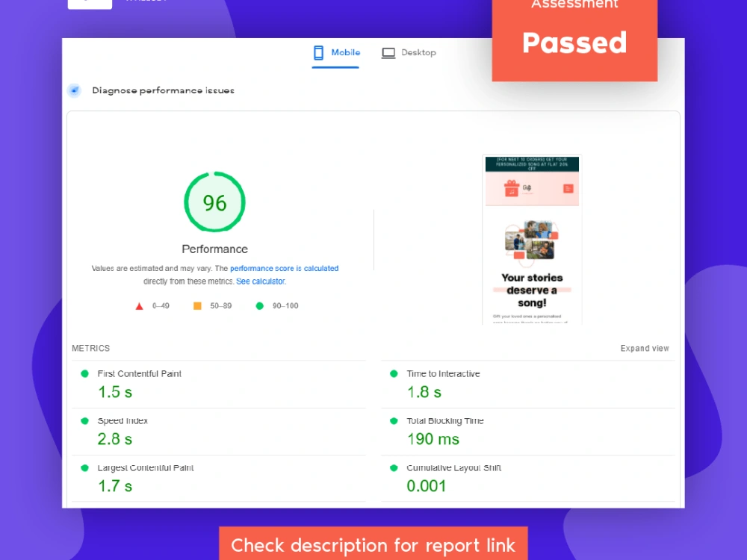Click the mobile phone icon
Viewport: 747px width, 560px height.
(318, 53)
